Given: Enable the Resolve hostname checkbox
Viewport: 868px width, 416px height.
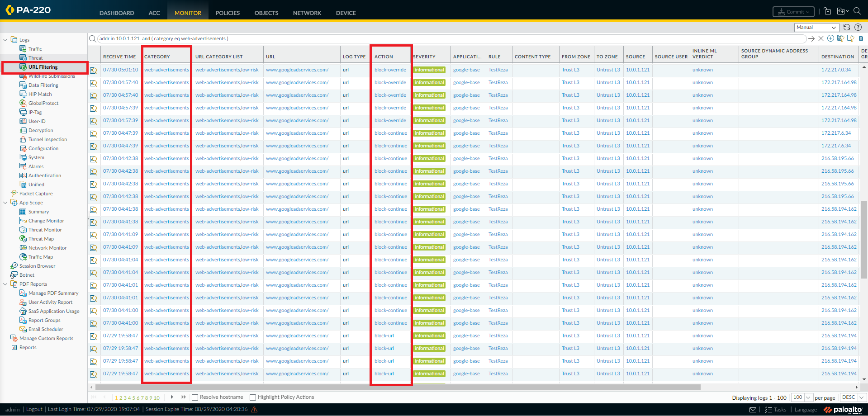Looking at the screenshot, I should [x=195, y=397].
